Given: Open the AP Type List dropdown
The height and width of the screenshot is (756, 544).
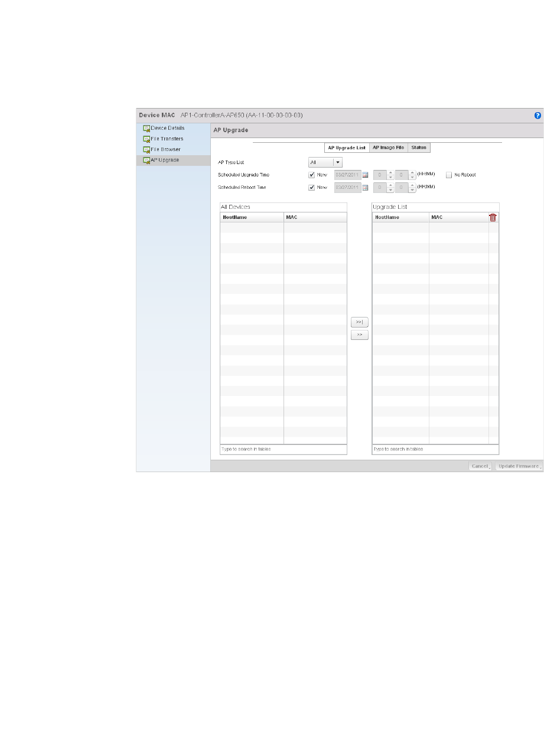Looking at the screenshot, I should click(x=325, y=162).
